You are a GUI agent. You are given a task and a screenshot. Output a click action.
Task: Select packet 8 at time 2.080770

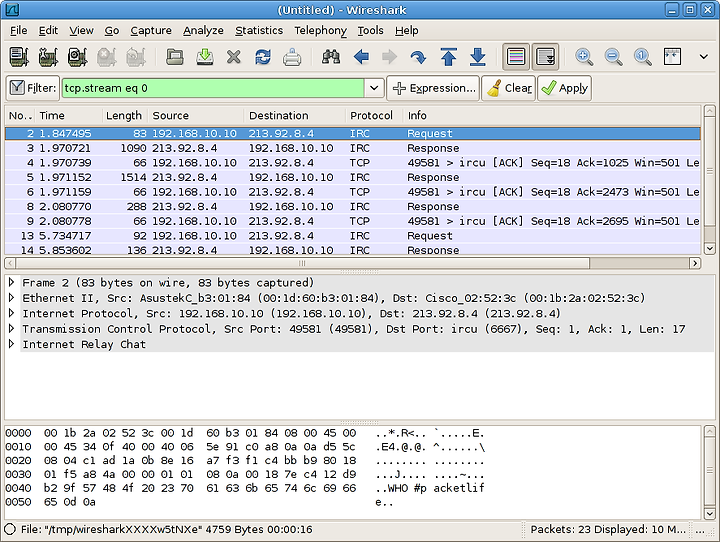pyautogui.click(x=353, y=206)
